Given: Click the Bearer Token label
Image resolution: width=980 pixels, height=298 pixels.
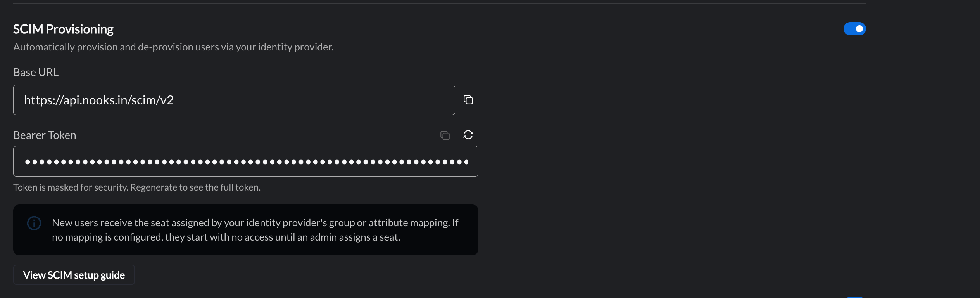Looking at the screenshot, I should click(x=45, y=135).
